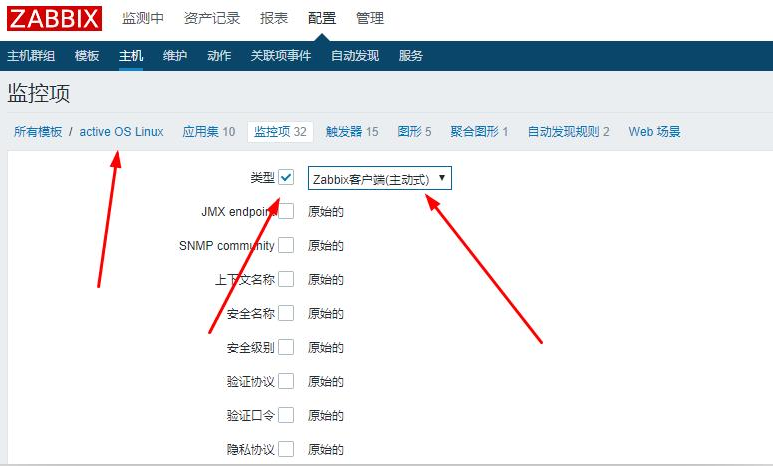
Task: Open 应用集 10 link
Action: [x=209, y=132]
